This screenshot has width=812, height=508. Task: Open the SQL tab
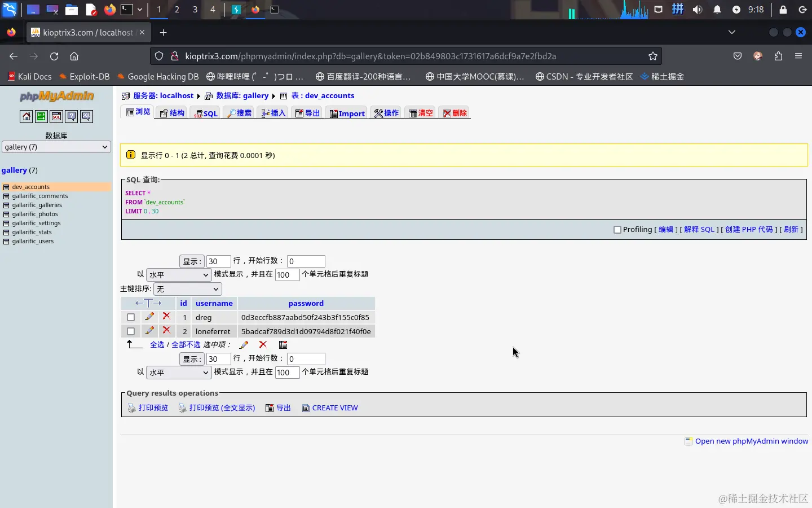206,113
